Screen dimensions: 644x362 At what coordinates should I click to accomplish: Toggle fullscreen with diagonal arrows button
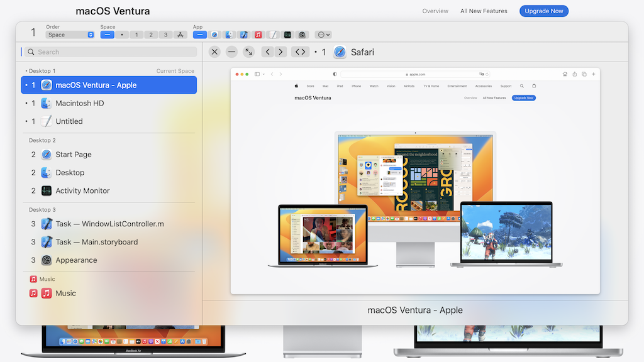(248, 52)
